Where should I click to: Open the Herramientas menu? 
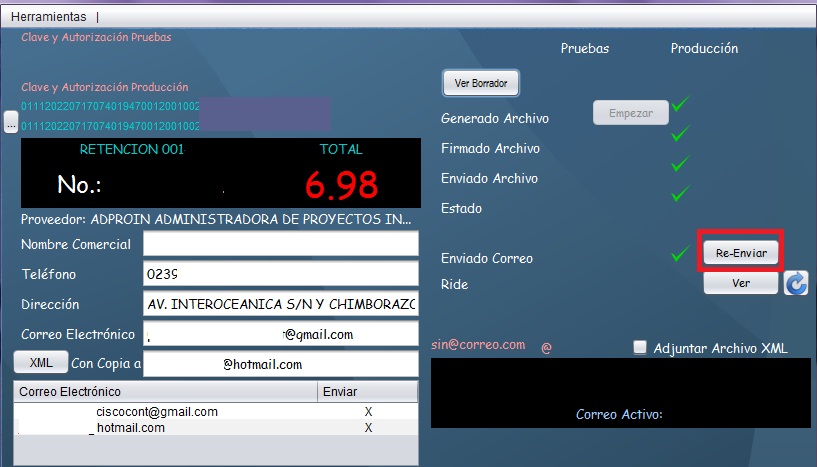tap(48, 17)
